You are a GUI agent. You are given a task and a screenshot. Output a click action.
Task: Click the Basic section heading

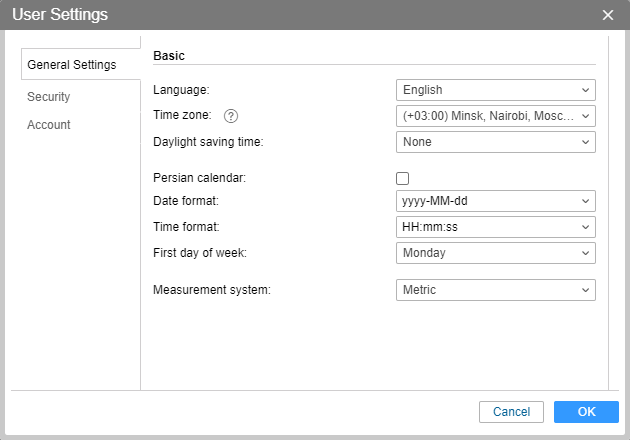pyautogui.click(x=169, y=57)
